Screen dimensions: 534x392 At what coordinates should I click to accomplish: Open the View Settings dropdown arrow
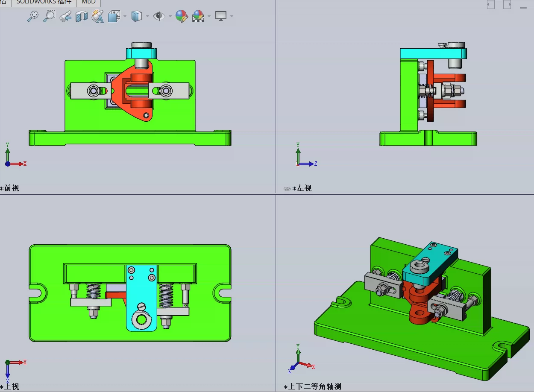click(232, 16)
